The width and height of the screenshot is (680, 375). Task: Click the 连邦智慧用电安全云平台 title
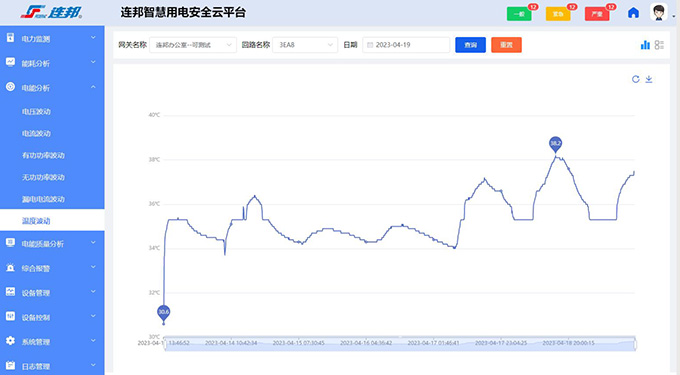[x=183, y=12]
